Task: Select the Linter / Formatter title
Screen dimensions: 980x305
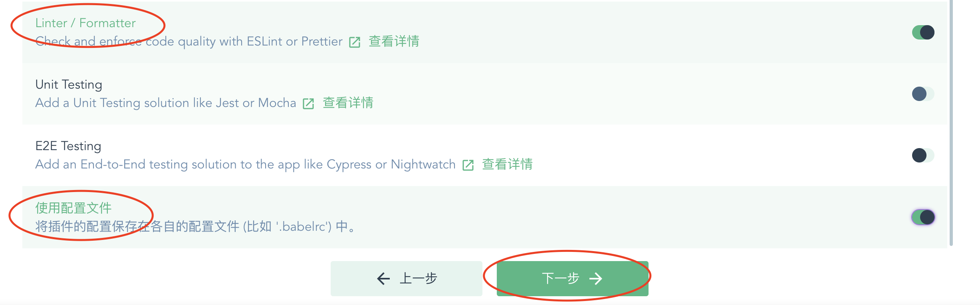Action: tap(85, 23)
